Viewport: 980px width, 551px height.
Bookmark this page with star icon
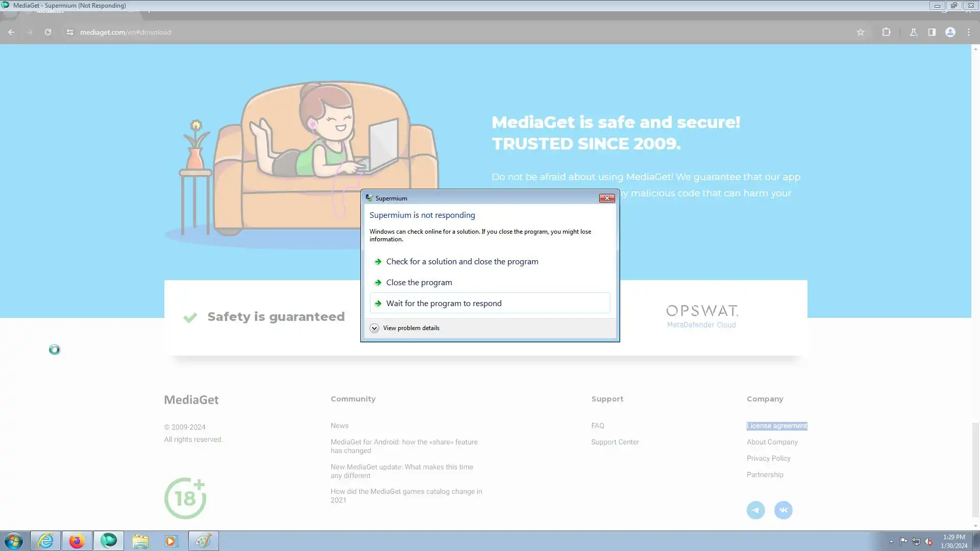(x=861, y=32)
